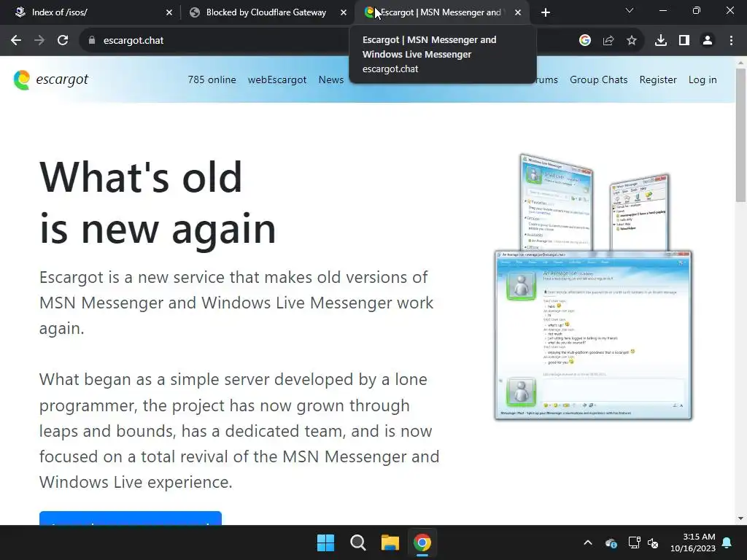Image resolution: width=747 pixels, height=560 pixels.
Task: Click the heading What's old is new again
Action: (x=158, y=203)
